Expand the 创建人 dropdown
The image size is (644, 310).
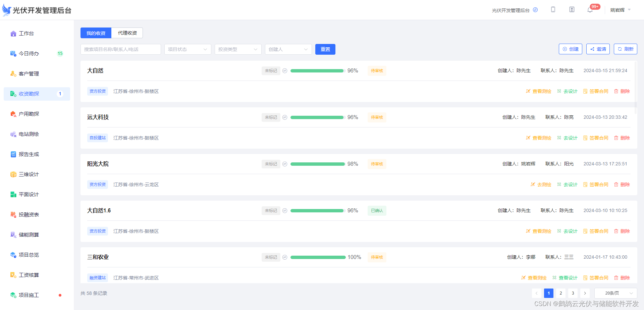(288, 49)
